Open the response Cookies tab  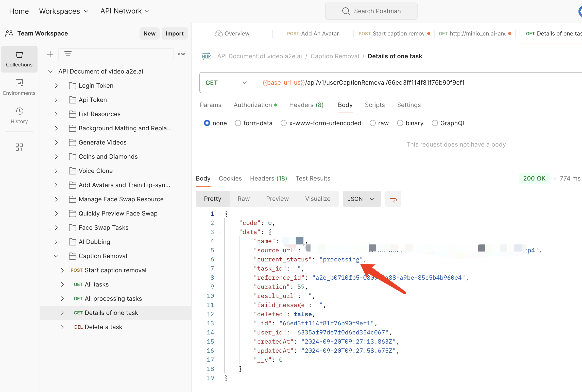pos(230,179)
